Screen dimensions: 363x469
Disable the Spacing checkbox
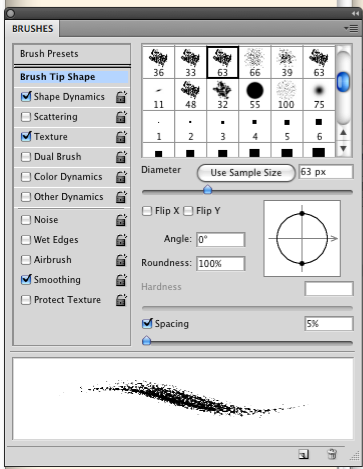[147, 323]
